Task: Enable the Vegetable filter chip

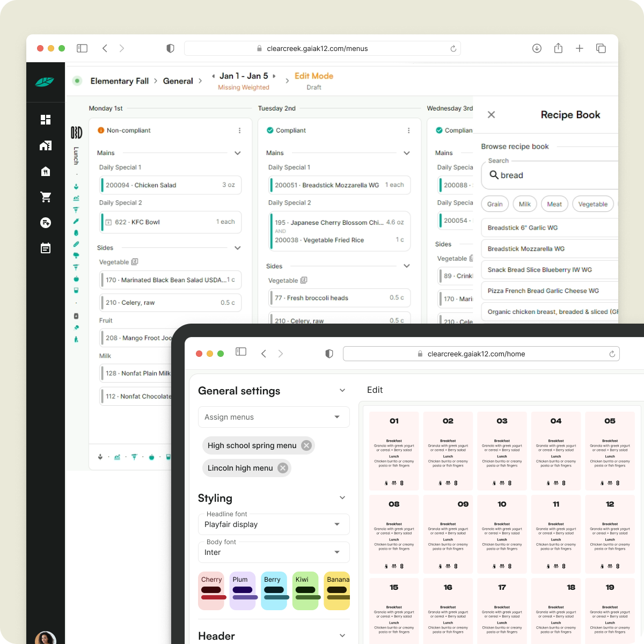Action: pyautogui.click(x=592, y=204)
